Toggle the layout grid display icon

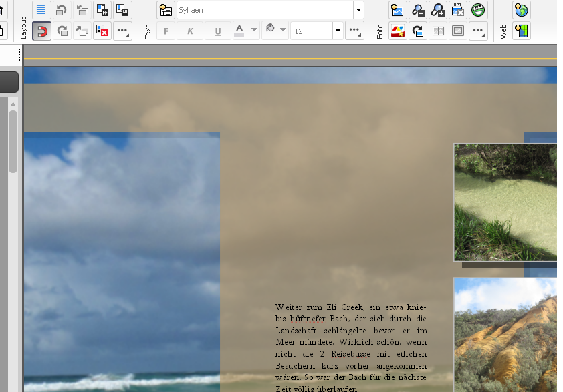41,10
